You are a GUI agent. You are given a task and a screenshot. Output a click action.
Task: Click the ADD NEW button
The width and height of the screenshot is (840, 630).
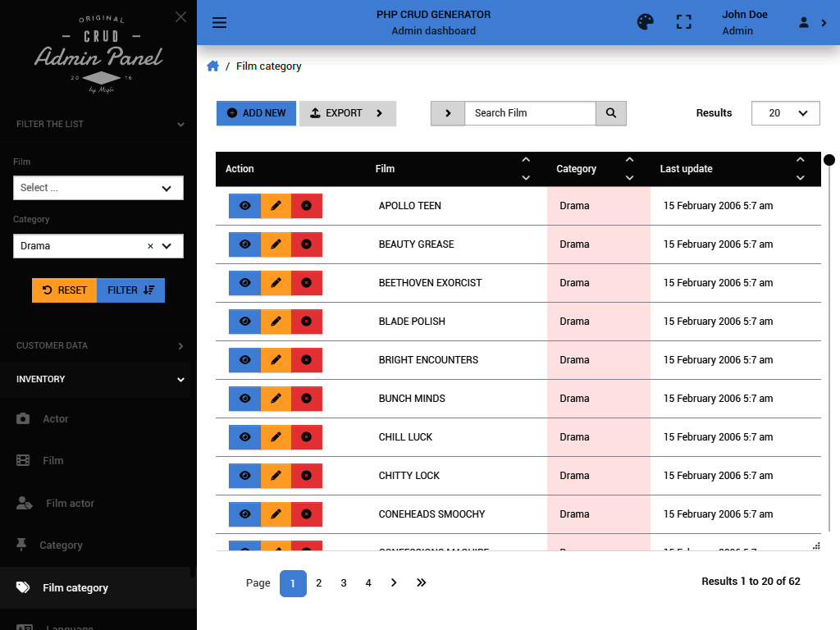click(x=256, y=113)
